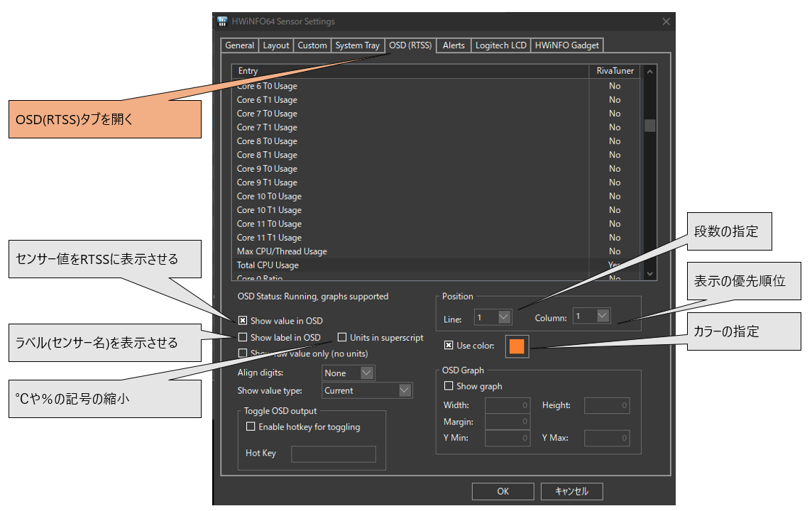
Task: Open the Alerts tab
Action: tap(454, 45)
